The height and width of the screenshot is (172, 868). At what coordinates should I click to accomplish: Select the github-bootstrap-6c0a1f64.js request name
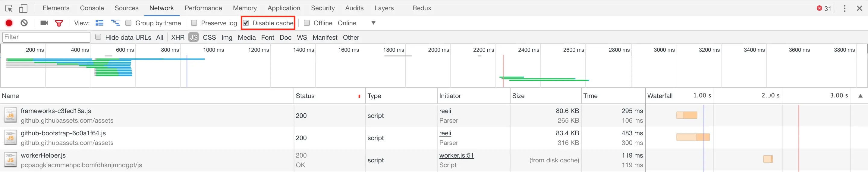coord(63,133)
